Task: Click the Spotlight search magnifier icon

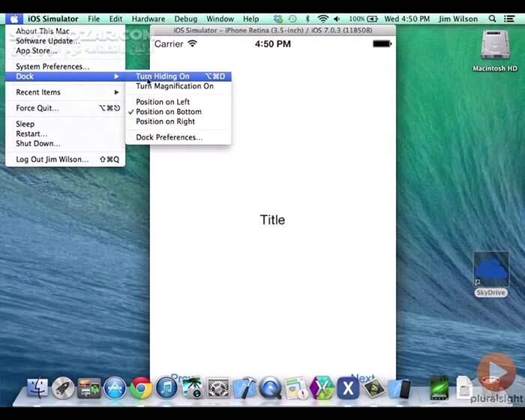Action: 493,19
